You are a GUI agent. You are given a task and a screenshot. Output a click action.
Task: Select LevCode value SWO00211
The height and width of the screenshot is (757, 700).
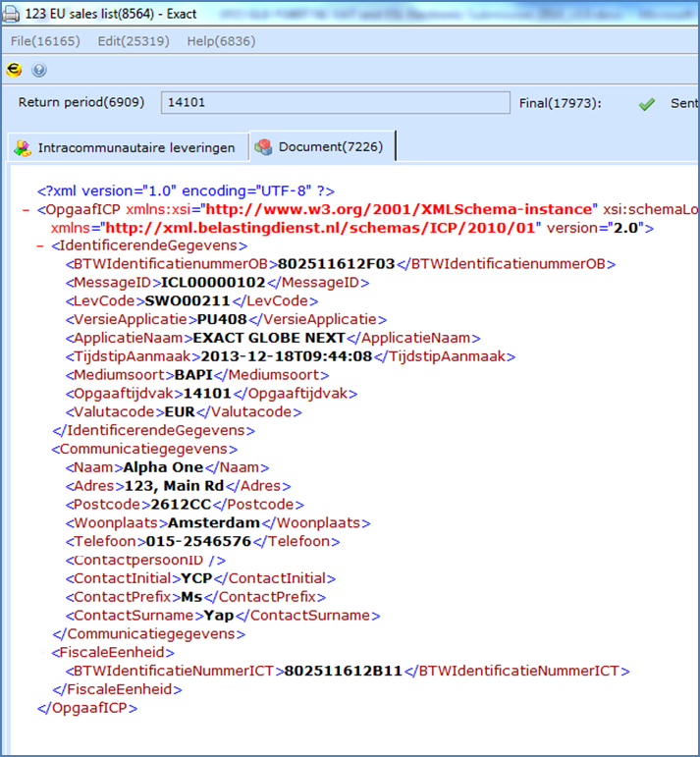188,300
